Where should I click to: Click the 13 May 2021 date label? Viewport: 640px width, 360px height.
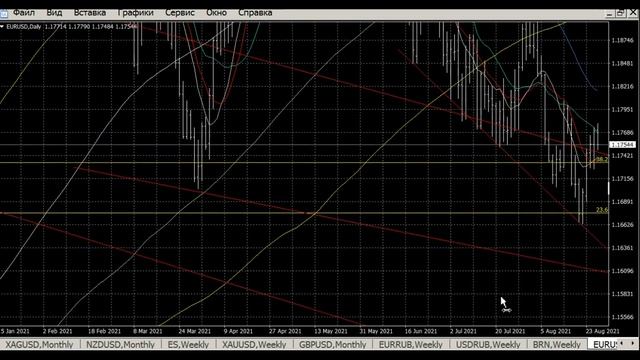coord(331,331)
